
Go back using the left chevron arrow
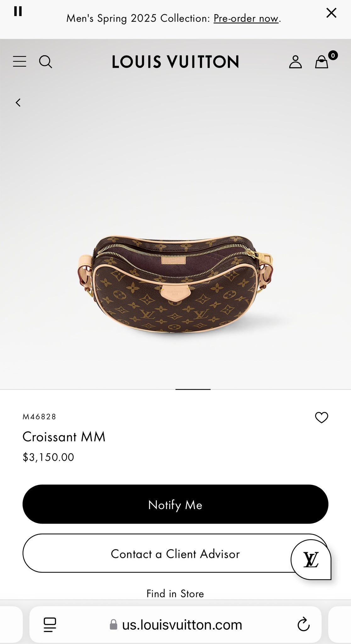pyautogui.click(x=18, y=103)
